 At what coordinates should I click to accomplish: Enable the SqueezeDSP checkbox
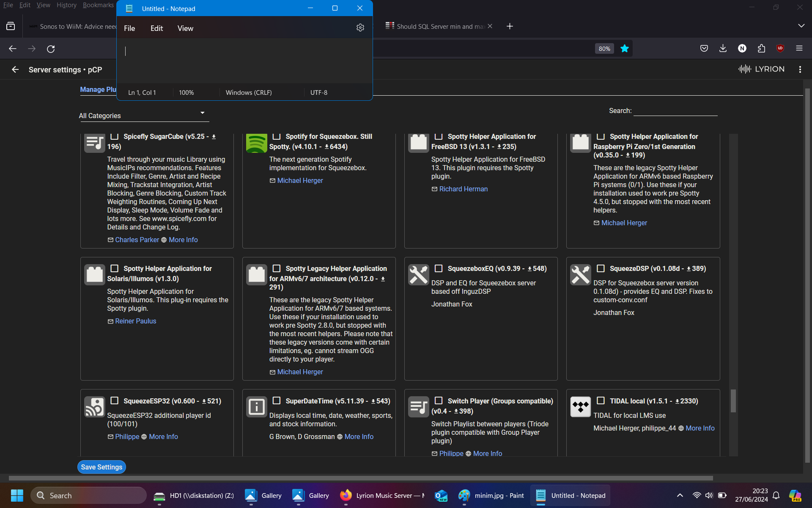[x=601, y=268]
